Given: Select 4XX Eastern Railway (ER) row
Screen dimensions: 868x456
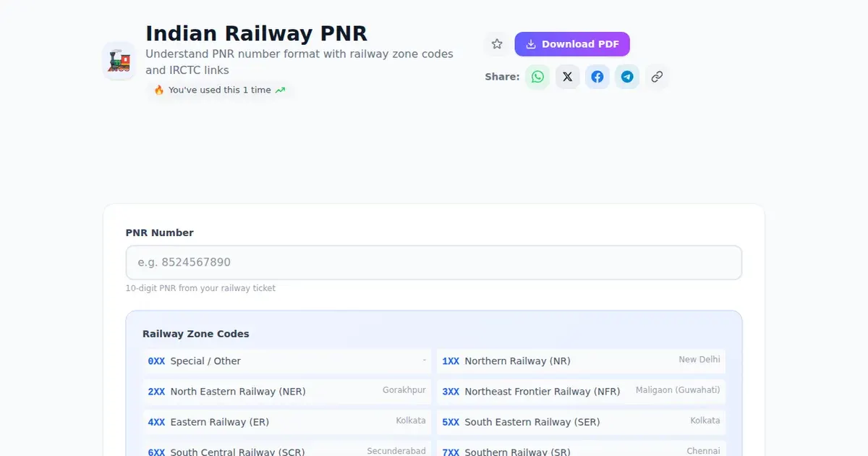Looking at the screenshot, I should tap(287, 422).
